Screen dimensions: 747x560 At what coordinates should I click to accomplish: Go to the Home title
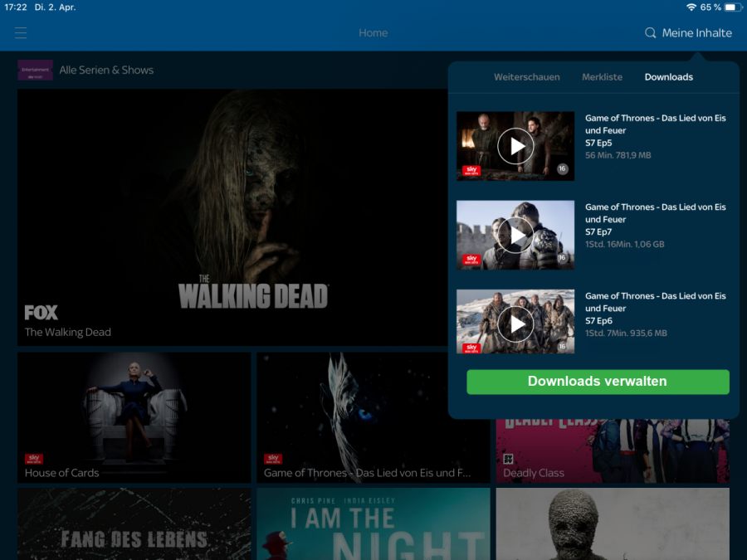click(x=373, y=33)
